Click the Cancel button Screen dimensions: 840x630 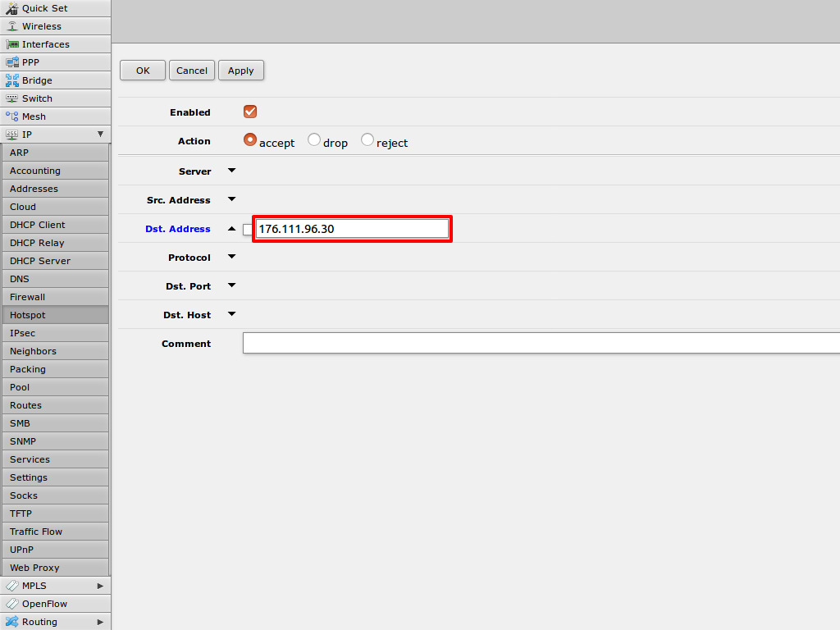pos(192,71)
